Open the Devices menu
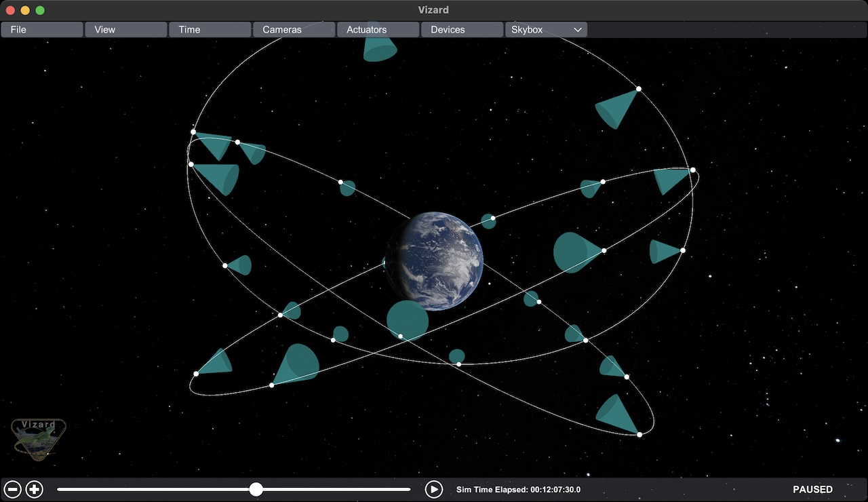This screenshot has width=868, height=502. click(x=462, y=30)
